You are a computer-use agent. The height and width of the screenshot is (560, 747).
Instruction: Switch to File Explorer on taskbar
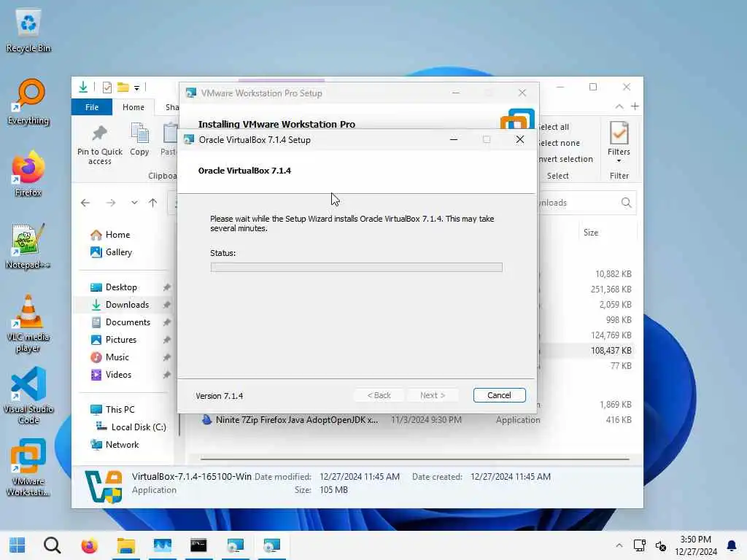click(x=125, y=545)
